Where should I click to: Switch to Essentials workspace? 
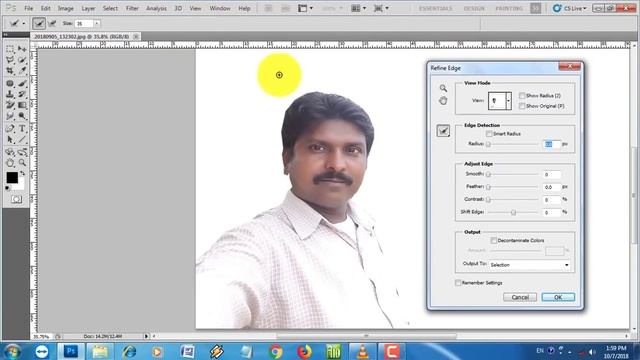point(436,8)
